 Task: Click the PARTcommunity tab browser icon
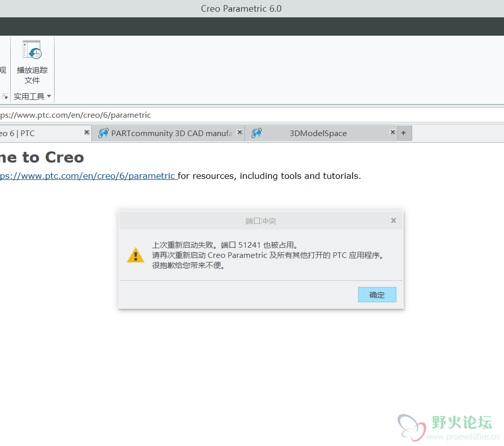[x=103, y=133]
